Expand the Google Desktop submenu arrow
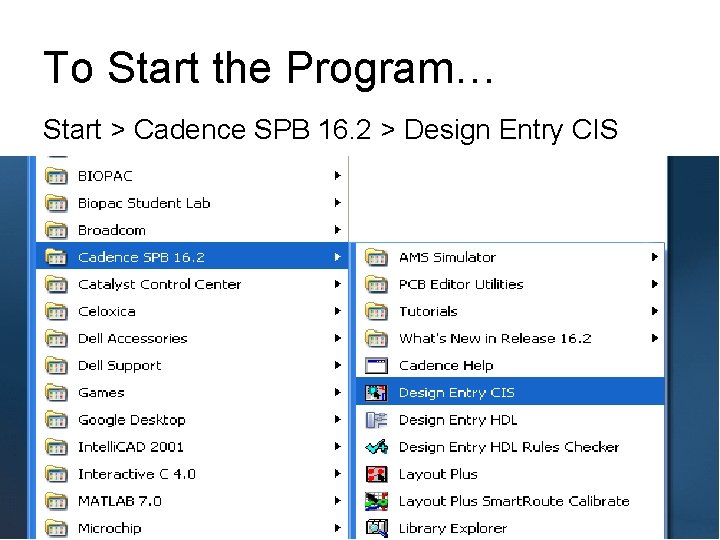This screenshot has width=720, height=540. pos(338,419)
